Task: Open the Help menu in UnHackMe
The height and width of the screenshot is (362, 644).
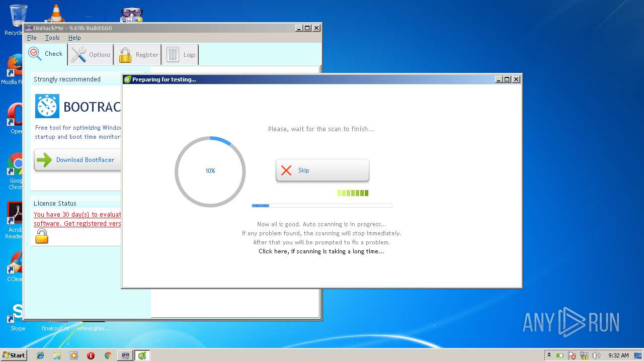Action: tap(74, 38)
